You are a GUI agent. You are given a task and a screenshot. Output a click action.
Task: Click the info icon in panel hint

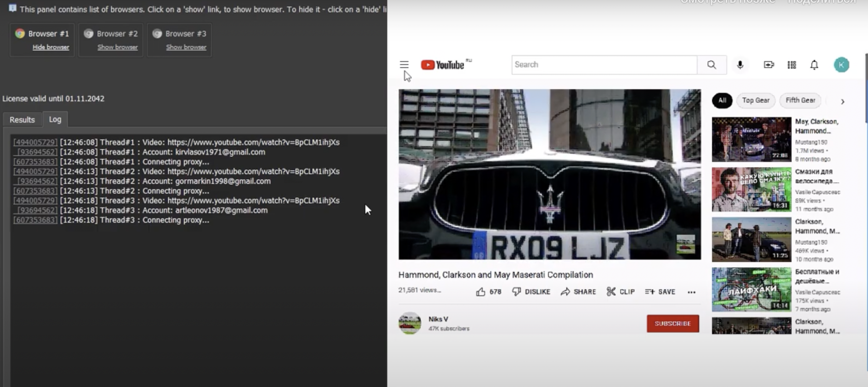click(x=12, y=8)
